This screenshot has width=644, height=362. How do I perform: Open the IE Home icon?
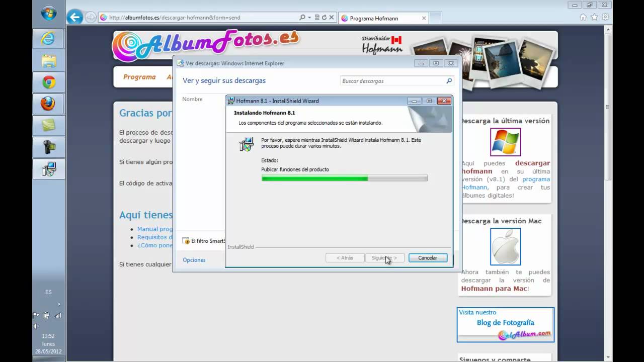[x=583, y=17]
